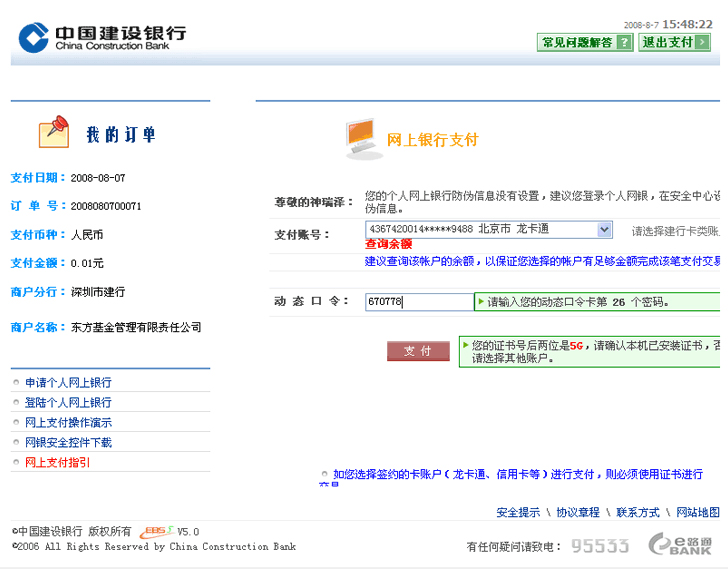Click the currency value 人民币

pyautogui.click(x=87, y=235)
